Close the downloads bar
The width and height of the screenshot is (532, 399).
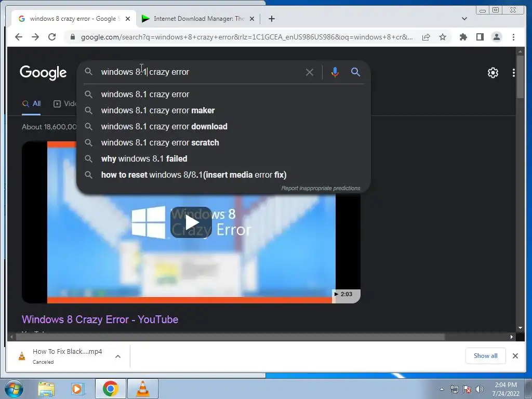515,356
